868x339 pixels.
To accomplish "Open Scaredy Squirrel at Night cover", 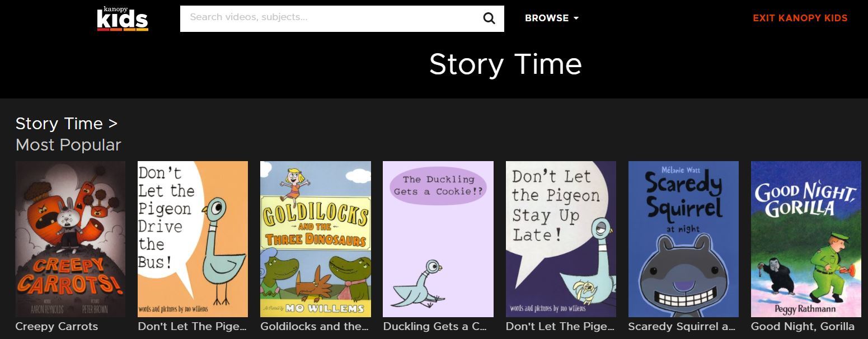I will click(x=683, y=239).
